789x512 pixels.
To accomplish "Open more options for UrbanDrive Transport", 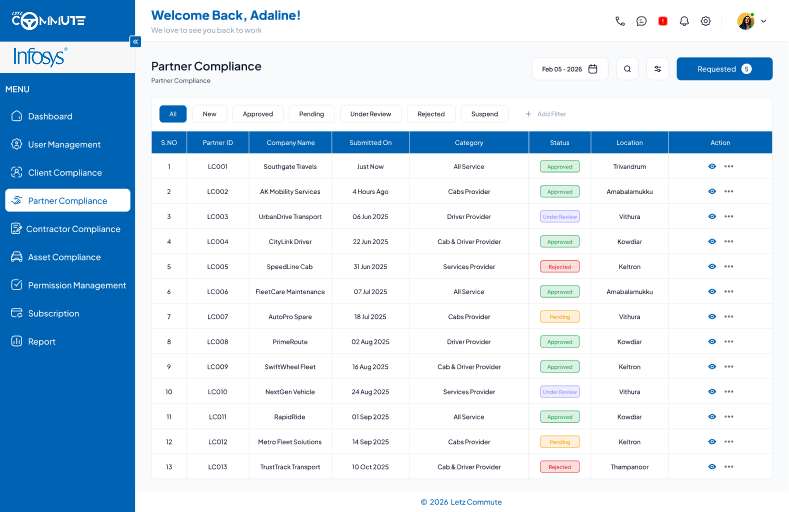I will pyautogui.click(x=729, y=217).
